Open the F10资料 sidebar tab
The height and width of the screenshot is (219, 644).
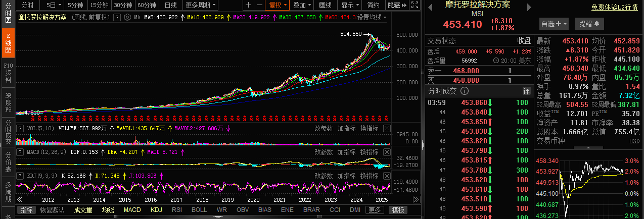click(8, 73)
